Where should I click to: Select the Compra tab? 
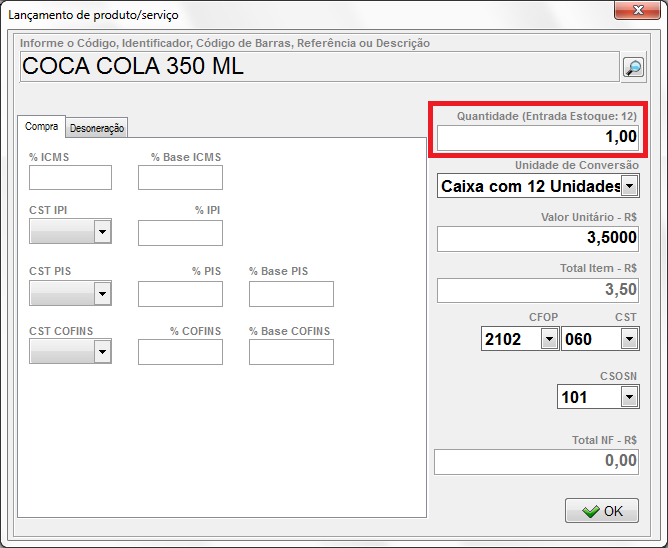tap(42, 127)
